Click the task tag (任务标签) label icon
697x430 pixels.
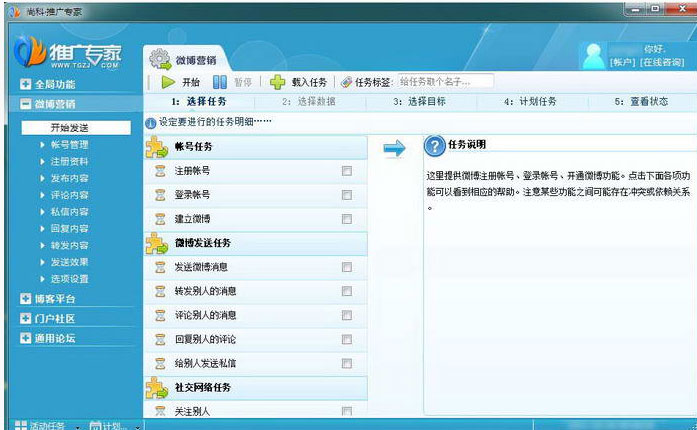pyautogui.click(x=346, y=82)
